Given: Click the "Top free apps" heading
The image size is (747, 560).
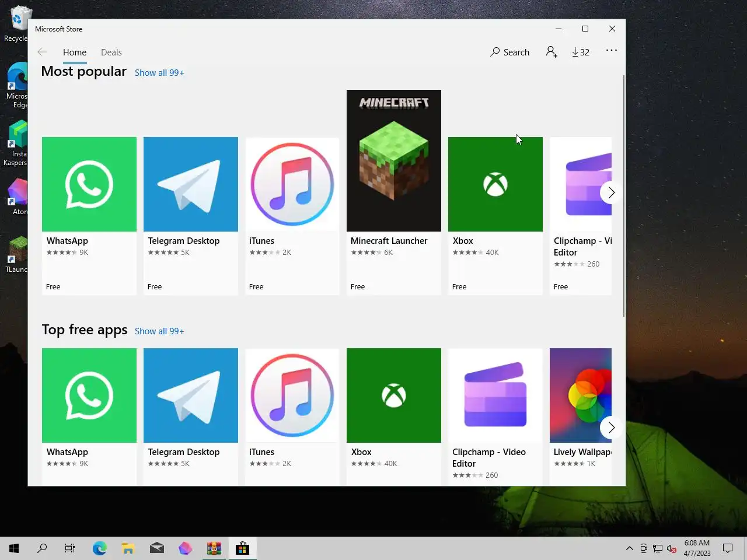Looking at the screenshot, I should [85, 330].
